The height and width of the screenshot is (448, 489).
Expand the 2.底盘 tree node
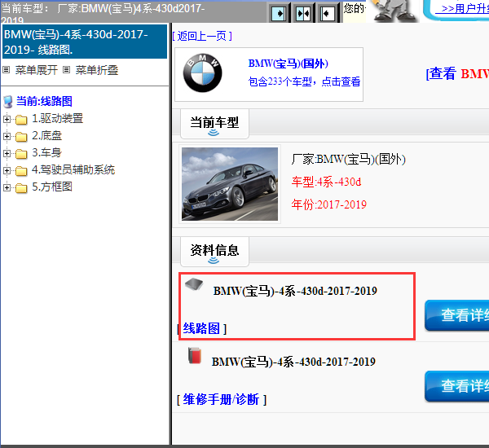point(7,136)
